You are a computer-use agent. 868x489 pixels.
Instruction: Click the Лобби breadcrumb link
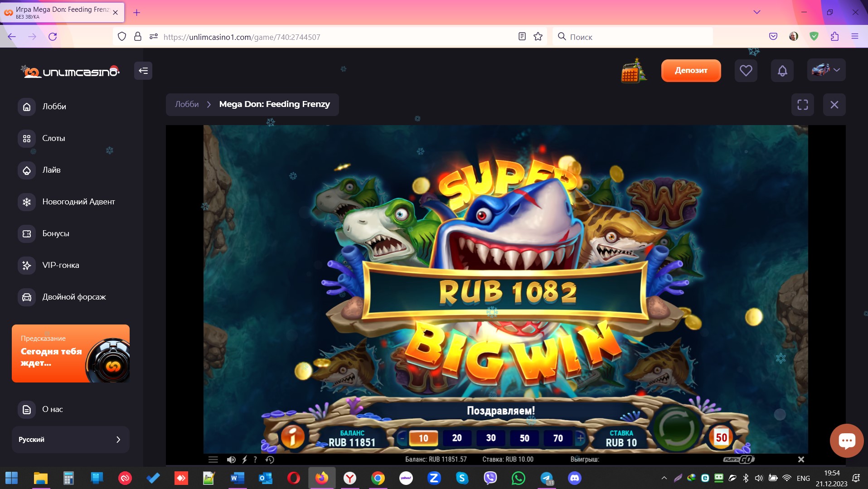(187, 104)
